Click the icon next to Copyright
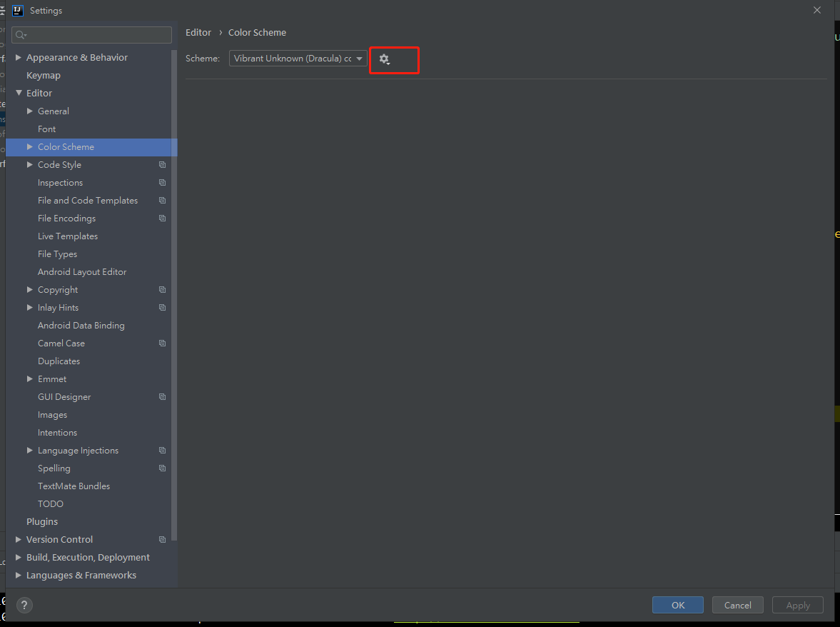 [163, 289]
